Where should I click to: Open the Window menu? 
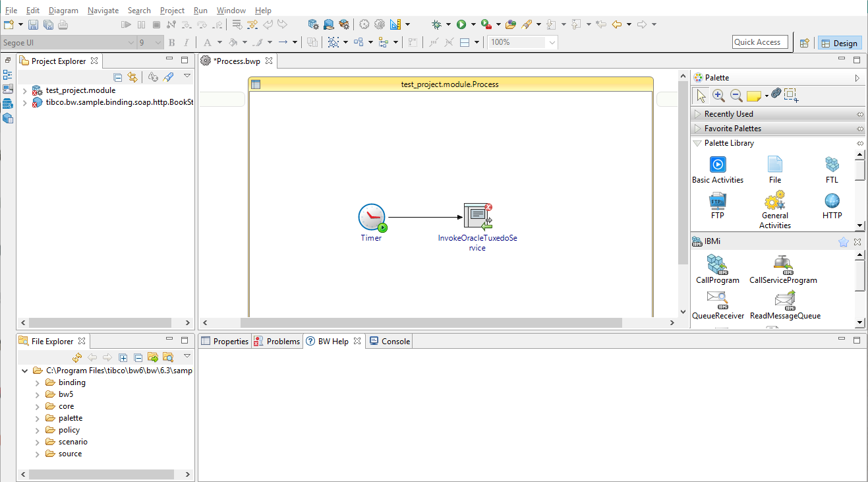point(231,11)
